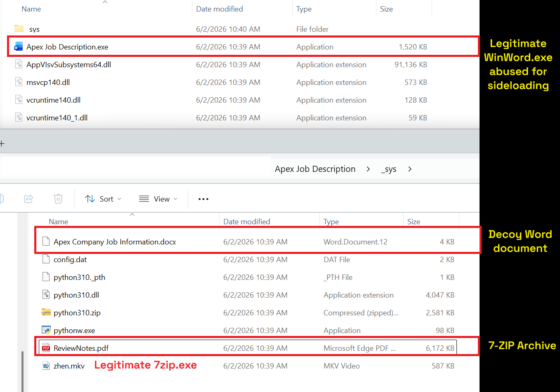Image resolution: width=560 pixels, height=392 pixels.
Task: Click the vcruntime140.dll file icon
Action: click(x=19, y=100)
